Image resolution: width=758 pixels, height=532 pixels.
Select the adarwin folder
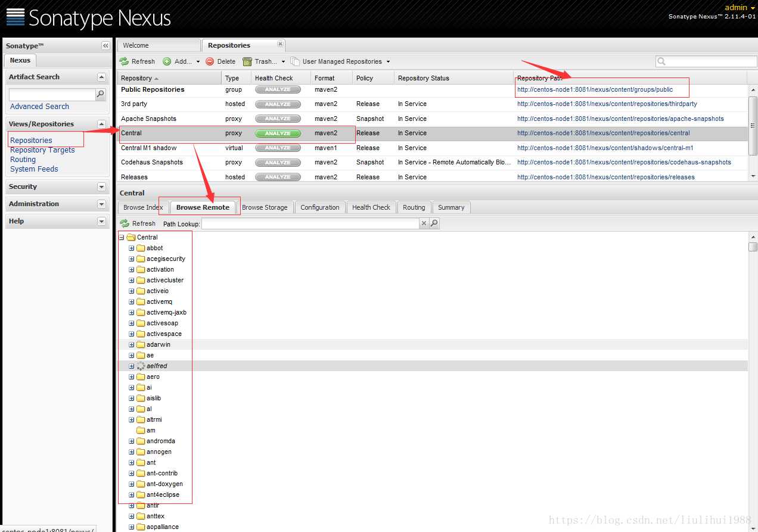158,344
